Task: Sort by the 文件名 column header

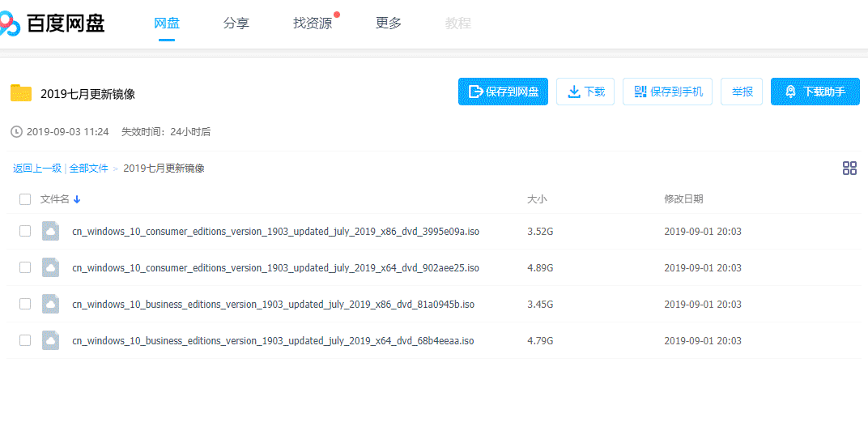Action: click(x=55, y=199)
